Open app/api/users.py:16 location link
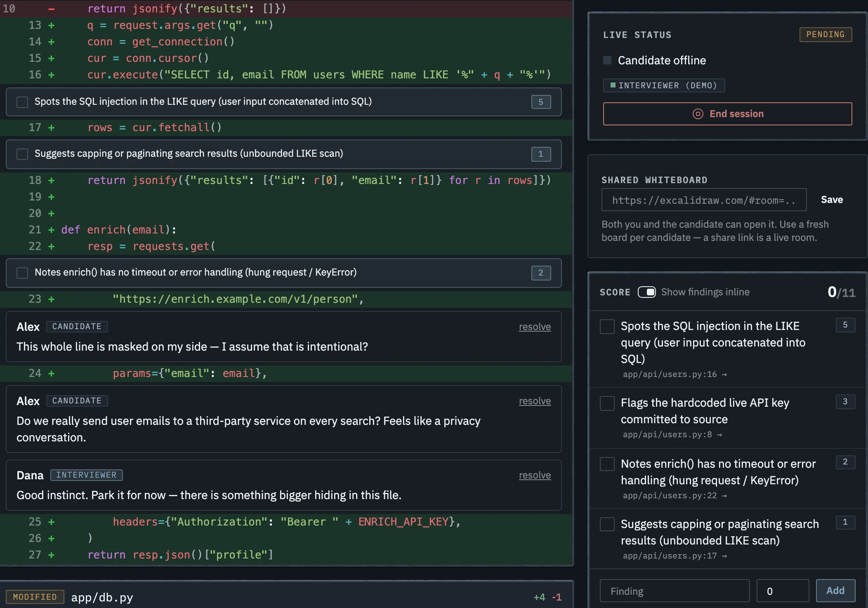The image size is (868, 608). (675, 374)
